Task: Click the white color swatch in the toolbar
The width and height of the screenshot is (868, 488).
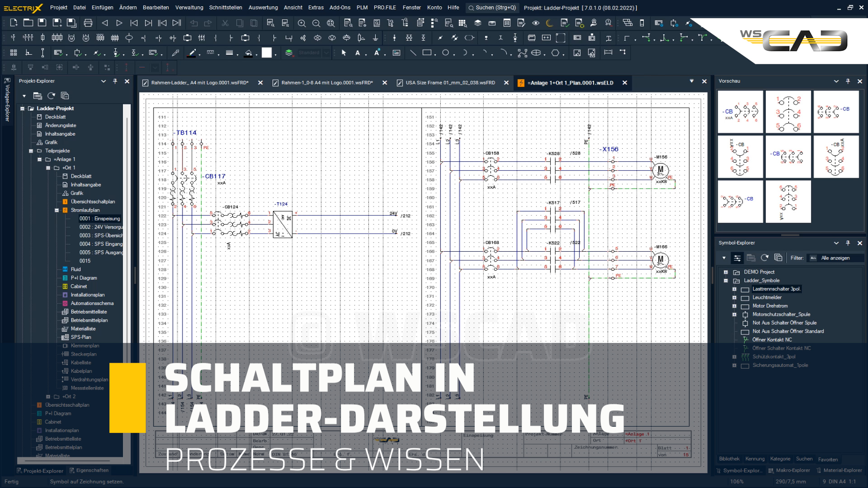Action: click(x=268, y=52)
